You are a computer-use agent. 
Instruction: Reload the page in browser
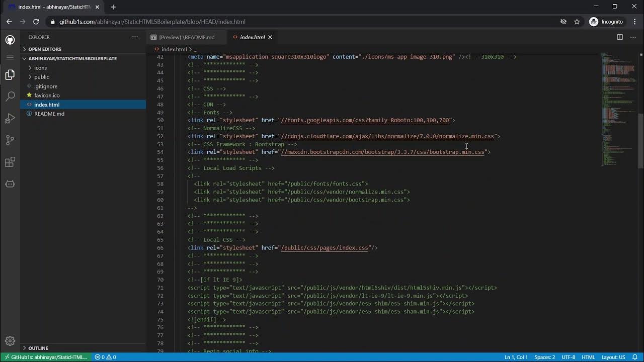(x=36, y=22)
